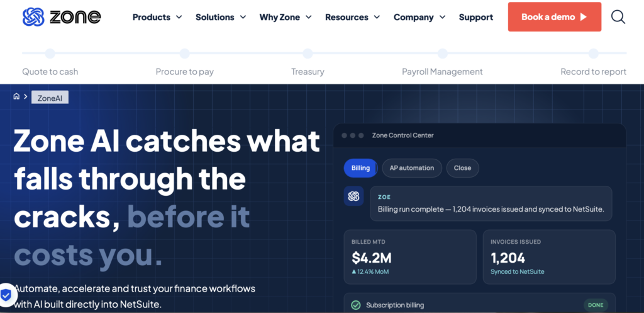This screenshot has width=644, height=313.
Task: Click the DONE status badge
Action: [596, 305]
